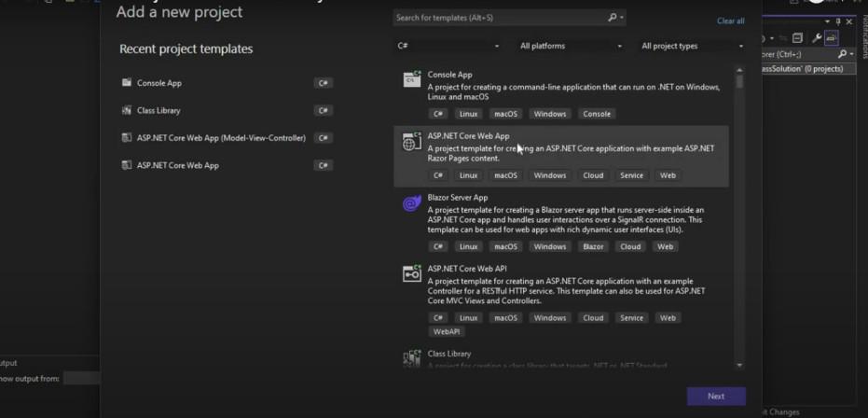
Task: Open the All platforms filter dropdown
Action: click(571, 46)
